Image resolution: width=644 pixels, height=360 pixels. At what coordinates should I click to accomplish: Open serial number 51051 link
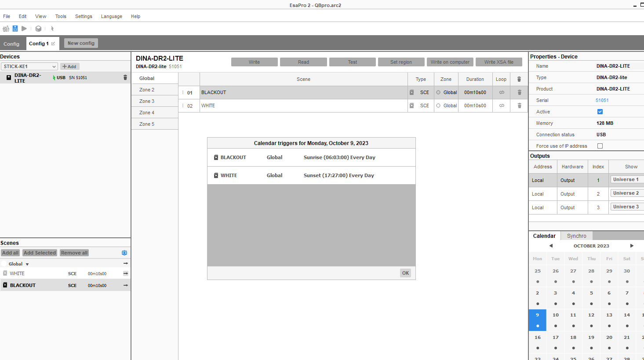602,100
